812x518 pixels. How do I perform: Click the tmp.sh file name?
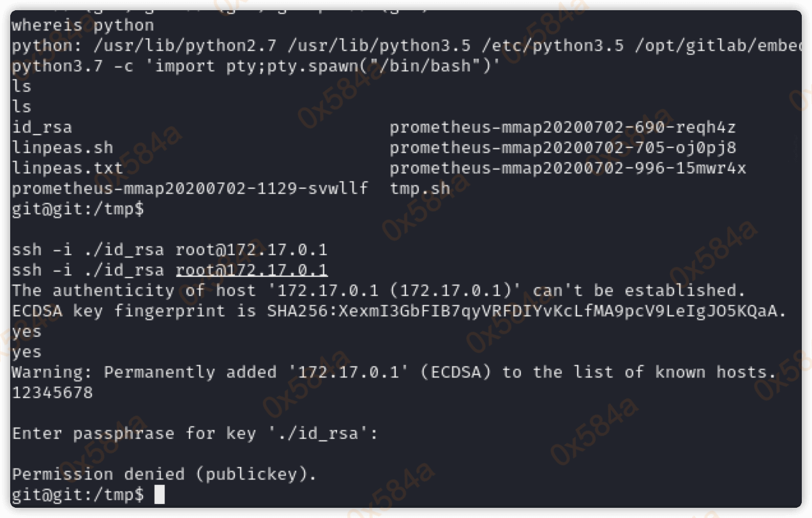pyautogui.click(x=420, y=189)
